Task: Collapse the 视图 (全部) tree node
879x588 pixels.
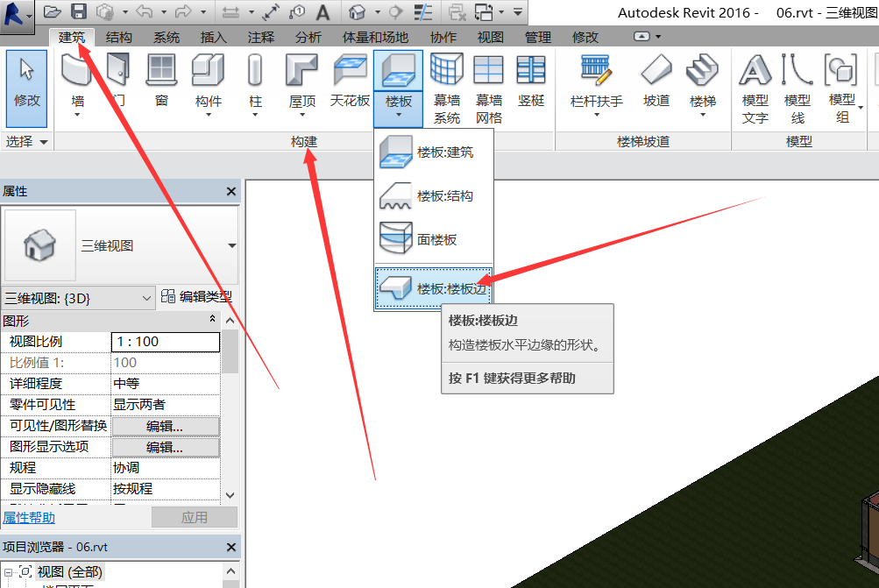Action: pyautogui.click(x=9, y=571)
